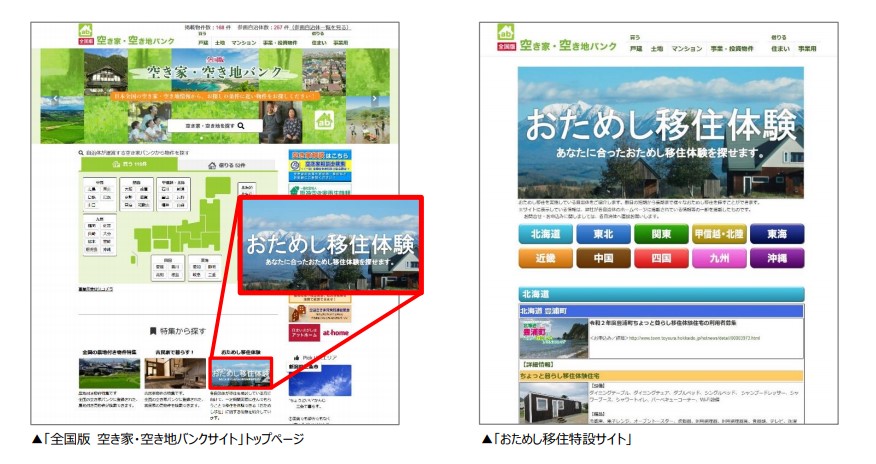Select the 沖縄 region button
Screen dimensions: 876x464
coord(777,258)
